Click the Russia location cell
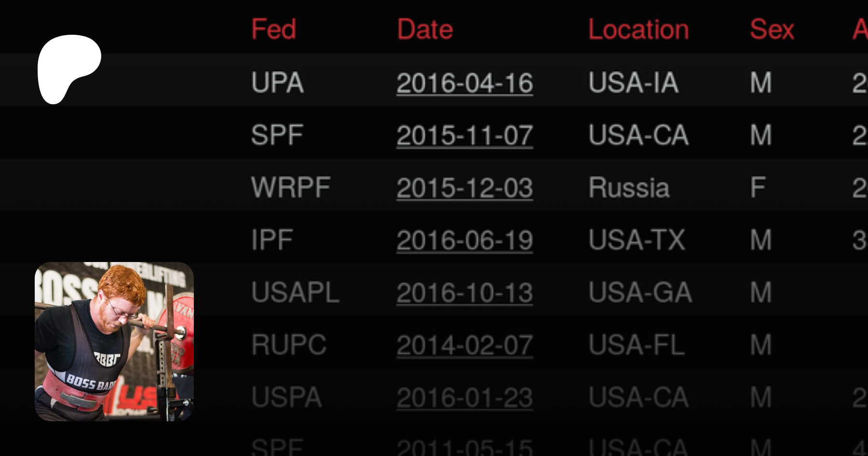The image size is (868, 456). 629,188
